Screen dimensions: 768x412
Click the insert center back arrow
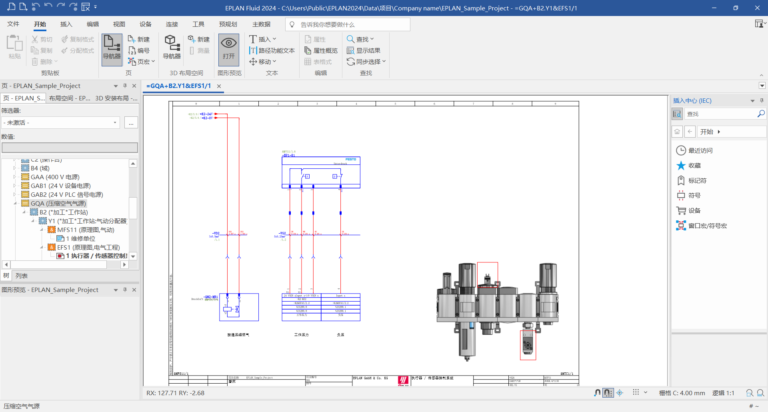point(690,132)
